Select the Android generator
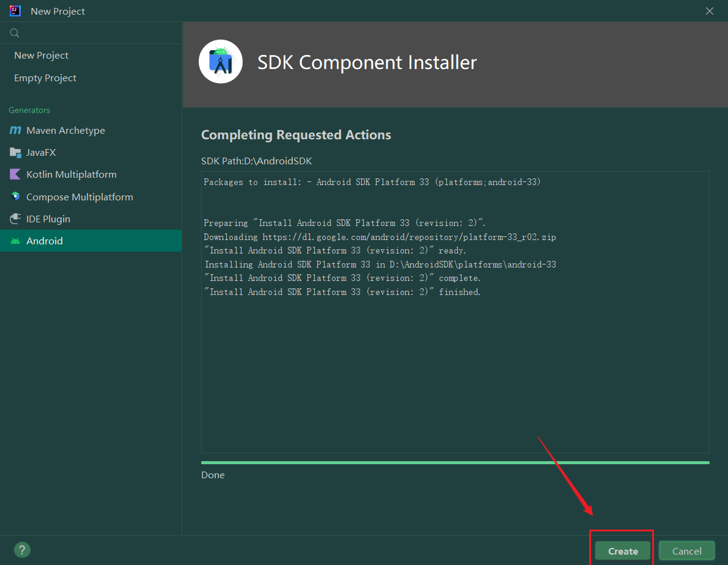728x565 pixels. click(91, 241)
